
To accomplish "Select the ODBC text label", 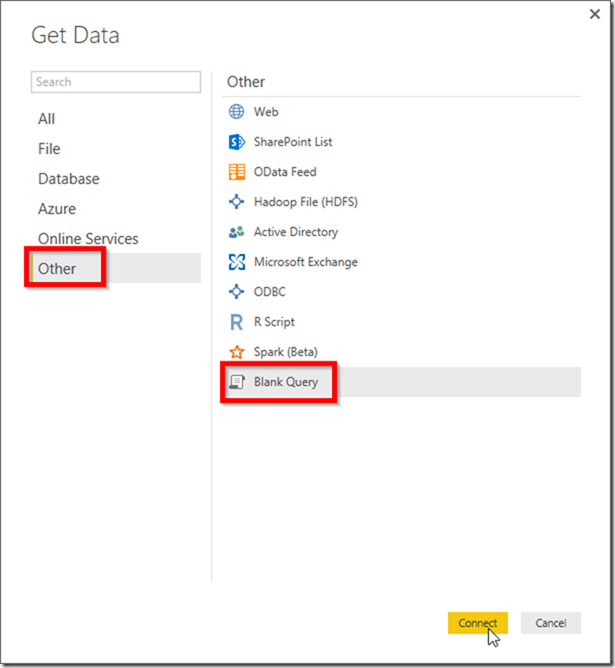I will [x=270, y=291].
